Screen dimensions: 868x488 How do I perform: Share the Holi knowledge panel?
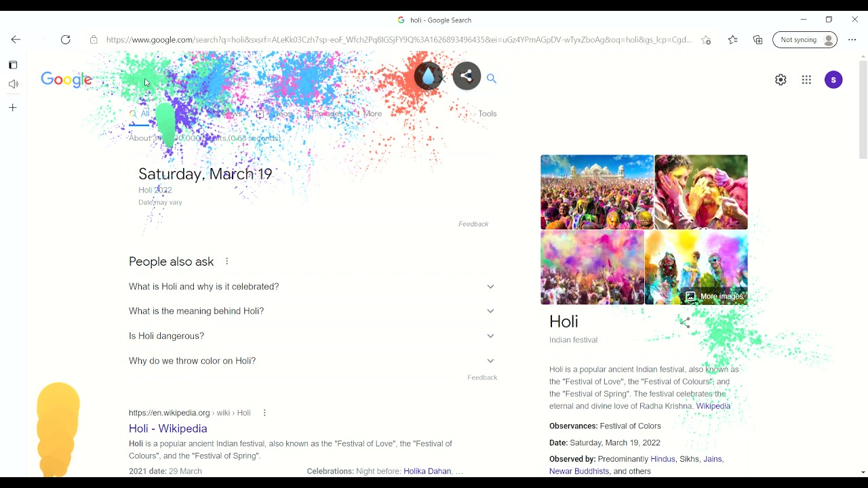(x=685, y=323)
